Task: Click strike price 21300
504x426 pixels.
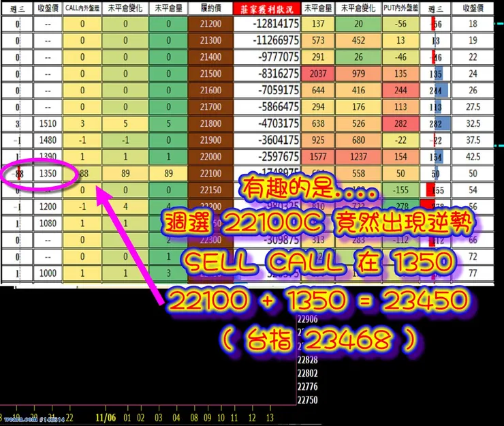Action: pyautogui.click(x=210, y=40)
